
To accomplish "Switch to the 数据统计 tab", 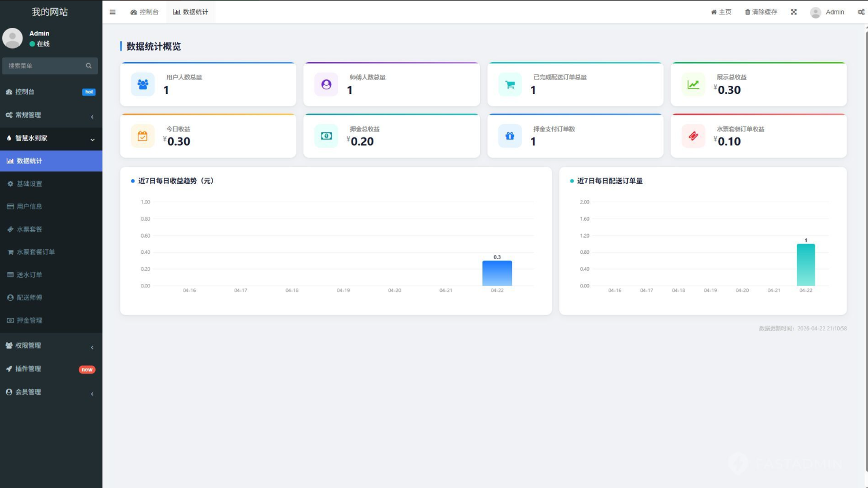I will (191, 12).
